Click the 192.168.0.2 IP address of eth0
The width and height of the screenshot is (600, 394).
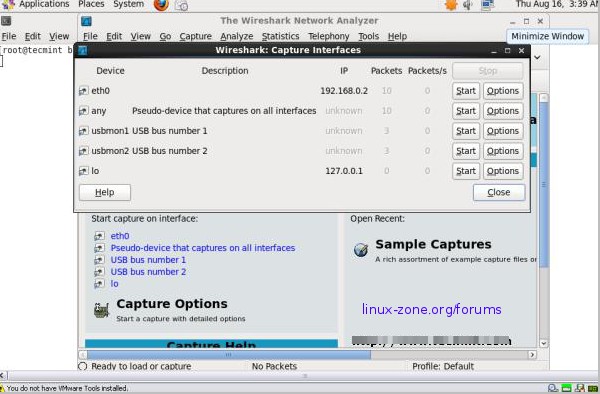344,91
